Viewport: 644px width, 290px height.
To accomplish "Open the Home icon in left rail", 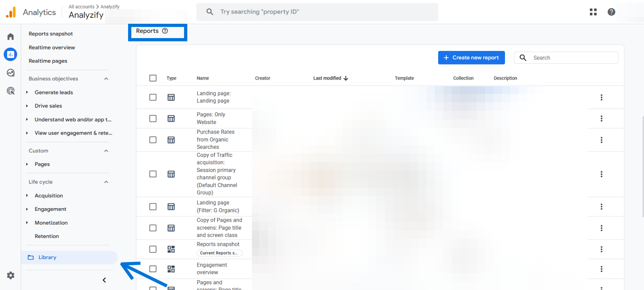I will pos(11,37).
